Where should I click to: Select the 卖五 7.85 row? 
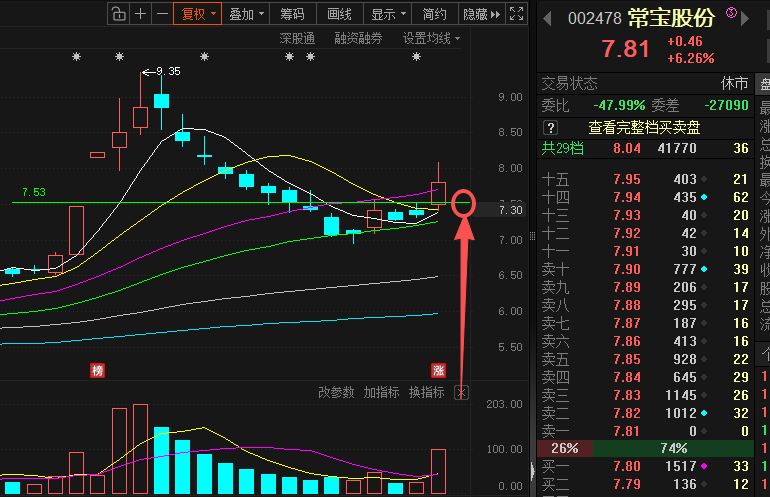[x=645, y=359]
